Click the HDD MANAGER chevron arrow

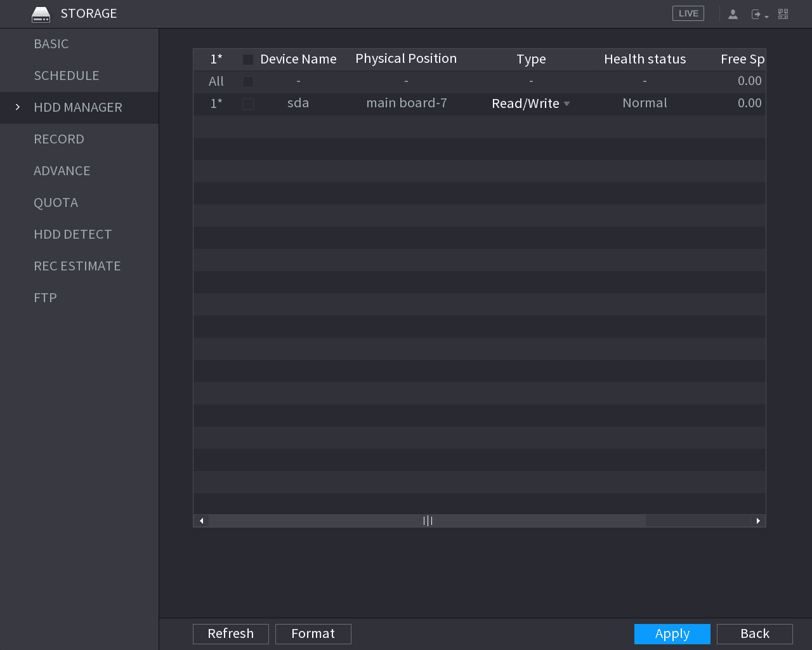[x=18, y=107]
